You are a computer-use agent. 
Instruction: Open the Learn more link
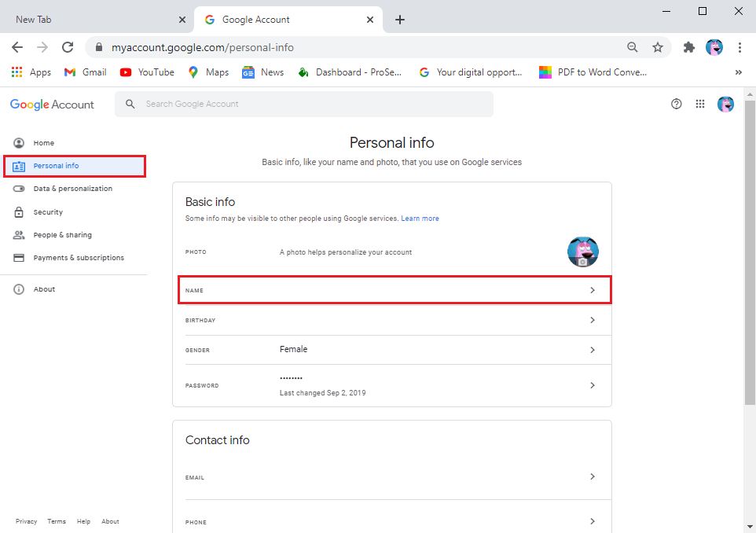(420, 218)
